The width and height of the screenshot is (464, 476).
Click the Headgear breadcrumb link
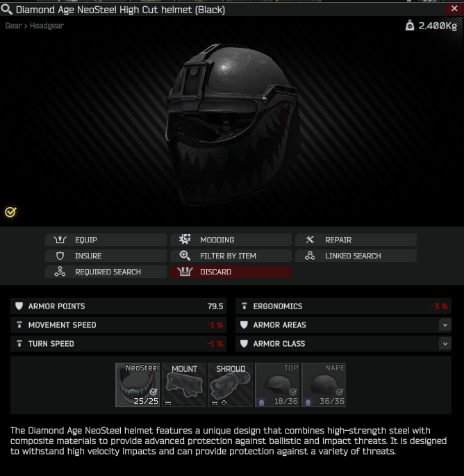click(47, 26)
